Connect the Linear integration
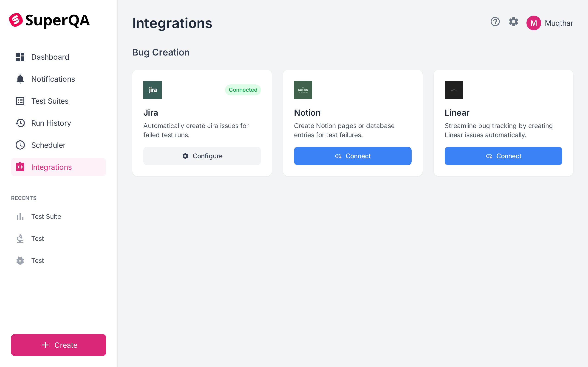Screen dimensions: 588x367 coord(503,156)
